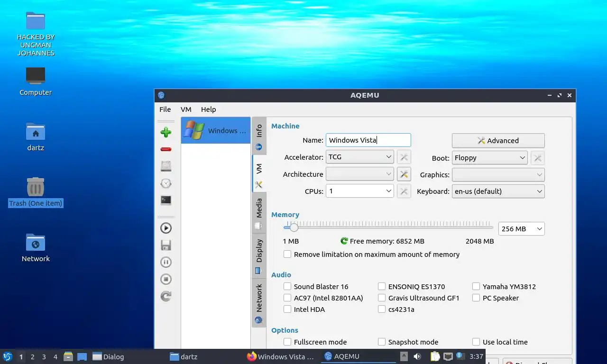Enable Fullscreen mode option
Image resolution: width=607 pixels, height=364 pixels.
point(287,342)
